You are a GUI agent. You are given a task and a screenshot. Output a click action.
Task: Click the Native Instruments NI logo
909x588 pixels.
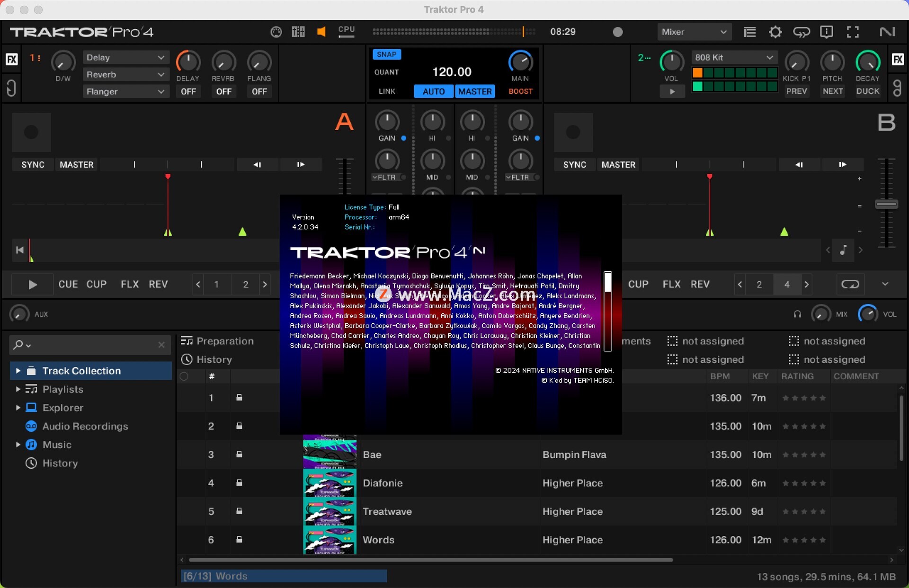tap(887, 32)
